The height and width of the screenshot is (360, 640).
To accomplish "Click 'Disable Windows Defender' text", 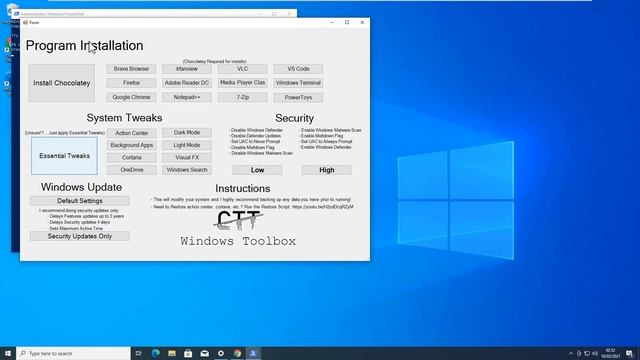I will (257, 130).
